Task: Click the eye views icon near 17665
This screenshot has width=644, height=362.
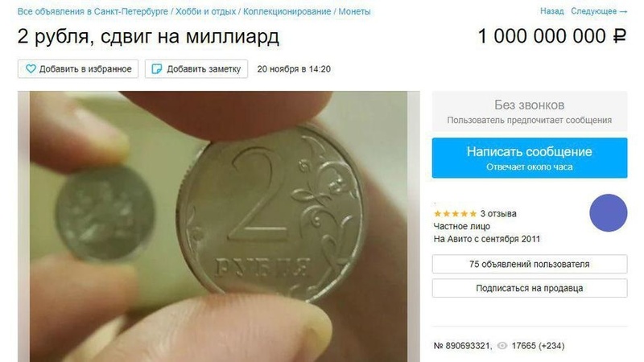Action: pyautogui.click(x=502, y=346)
